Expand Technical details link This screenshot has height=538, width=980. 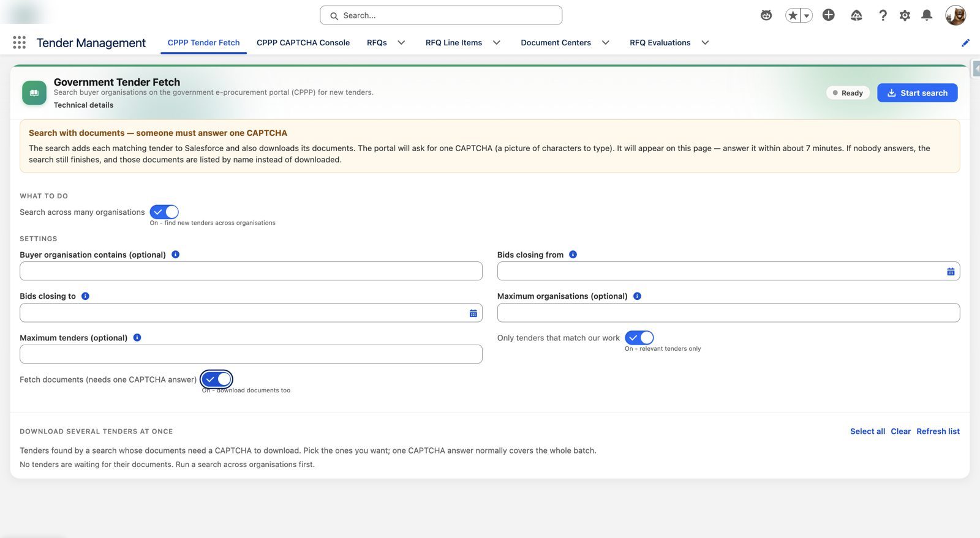tap(83, 105)
